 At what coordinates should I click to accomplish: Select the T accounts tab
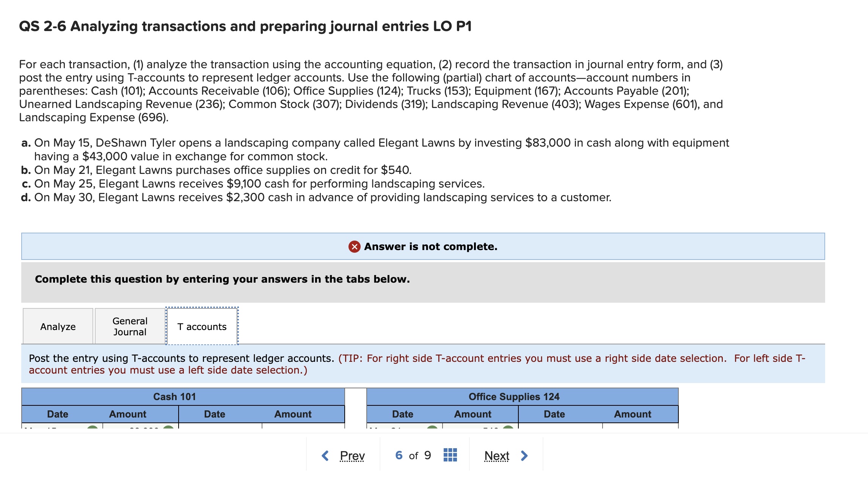202,327
